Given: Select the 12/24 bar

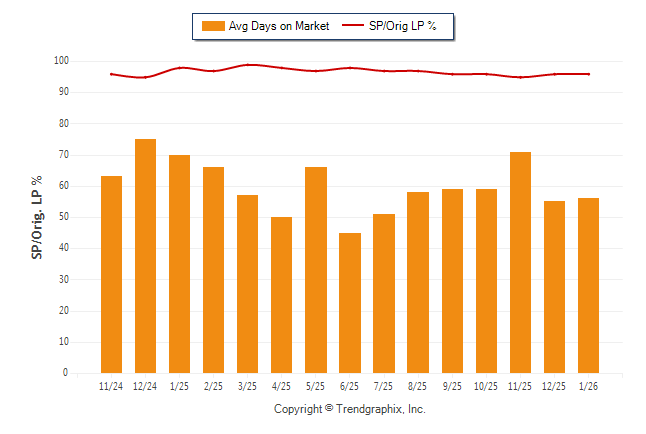Looking at the screenshot, I should pyautogui.click(x=145, y=256).
